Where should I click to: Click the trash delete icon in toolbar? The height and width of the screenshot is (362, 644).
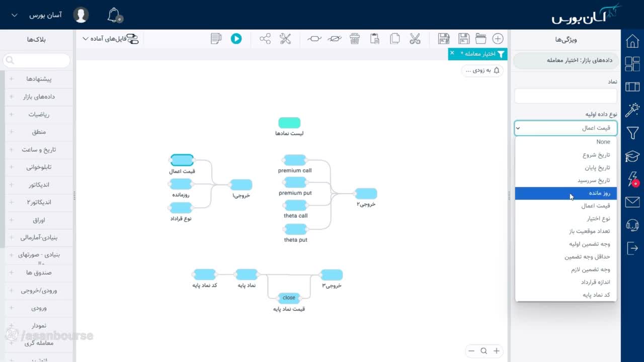tap(355, 39)
